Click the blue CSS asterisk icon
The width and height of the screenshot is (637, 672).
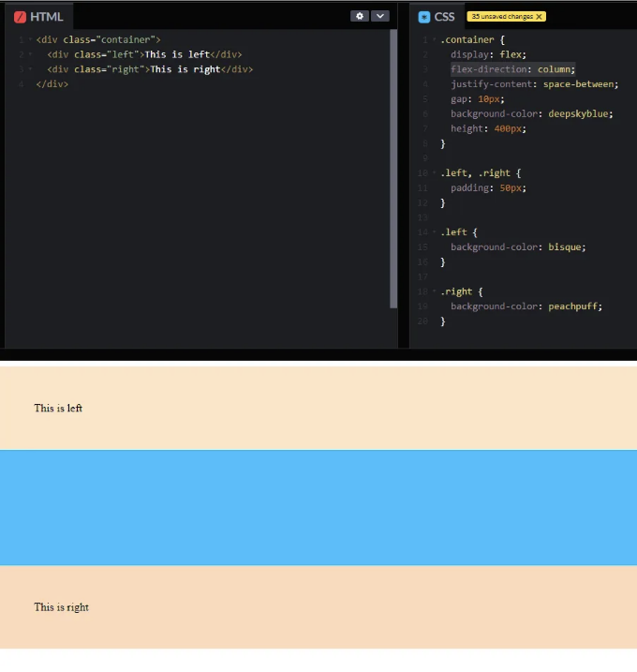pyautogui.click(x=424, y=17)
